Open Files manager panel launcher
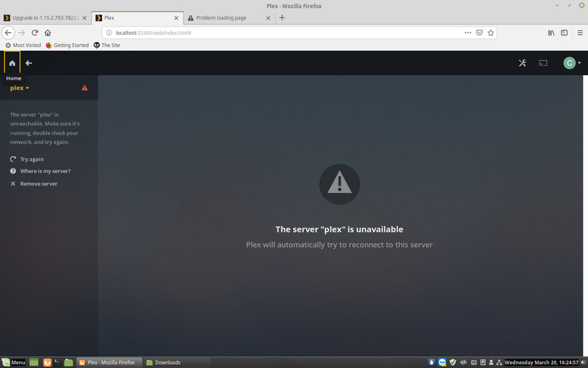 [68, 362]
